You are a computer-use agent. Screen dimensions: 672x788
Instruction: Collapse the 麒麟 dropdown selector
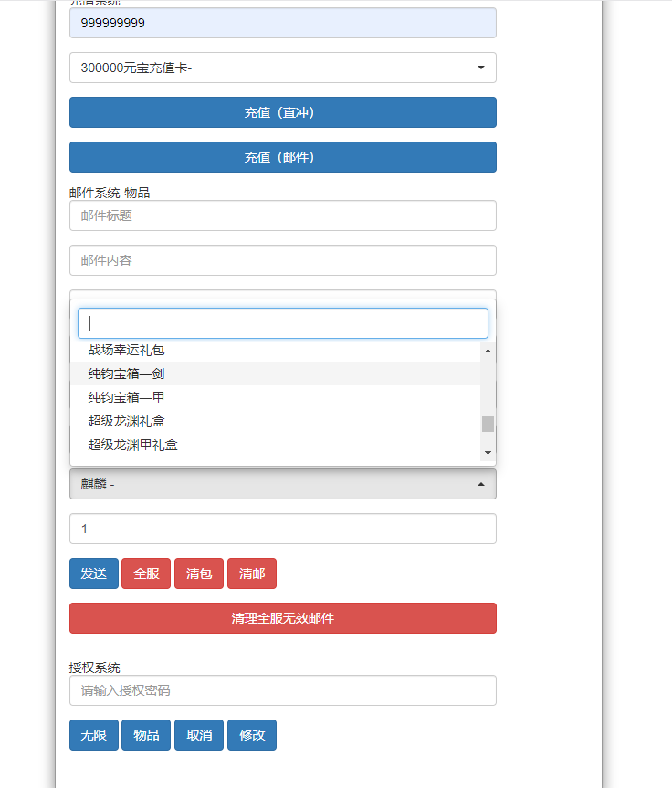[282, 484]
